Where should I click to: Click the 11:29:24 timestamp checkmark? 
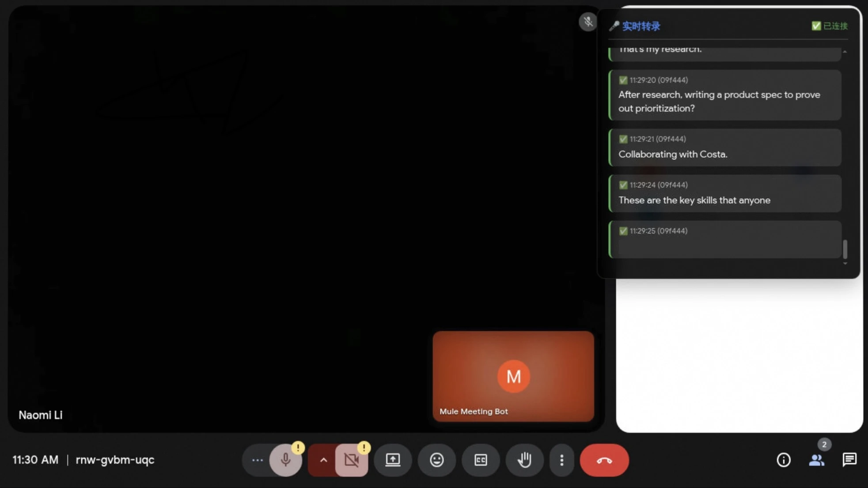(x=623, y=185)
